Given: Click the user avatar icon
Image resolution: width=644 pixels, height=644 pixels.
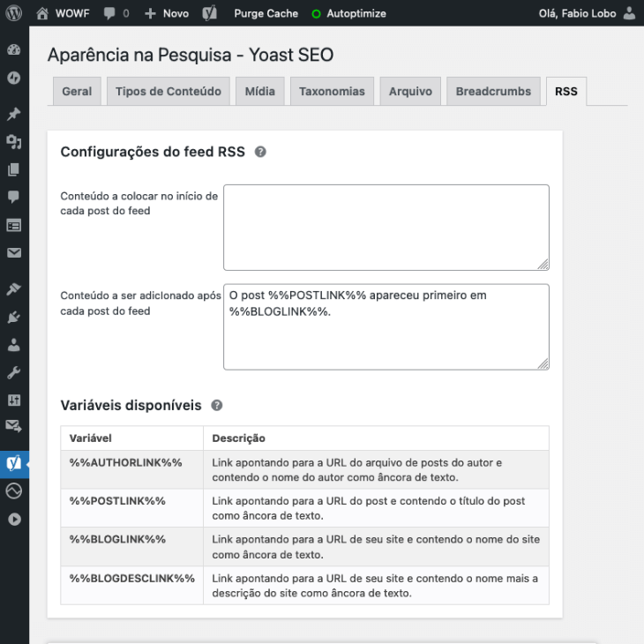Looking at the screenshot, I should [629, 13].
